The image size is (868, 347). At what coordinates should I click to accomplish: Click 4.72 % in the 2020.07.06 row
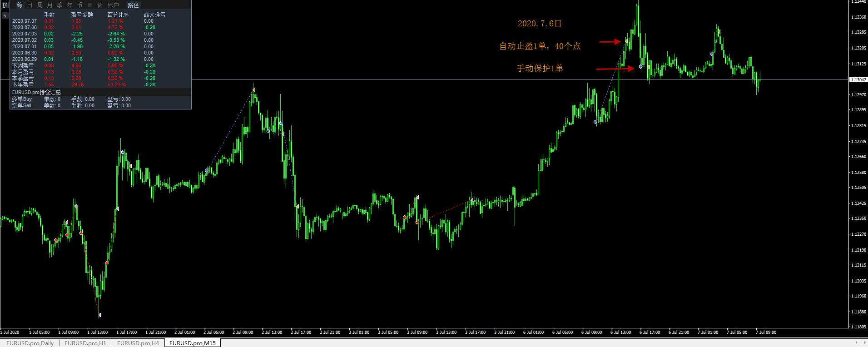(x=115, y=27)
